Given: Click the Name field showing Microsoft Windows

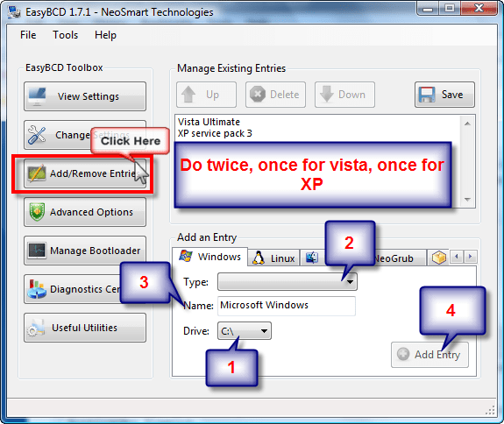Looking at the screenshot, I should pos(287,306).
